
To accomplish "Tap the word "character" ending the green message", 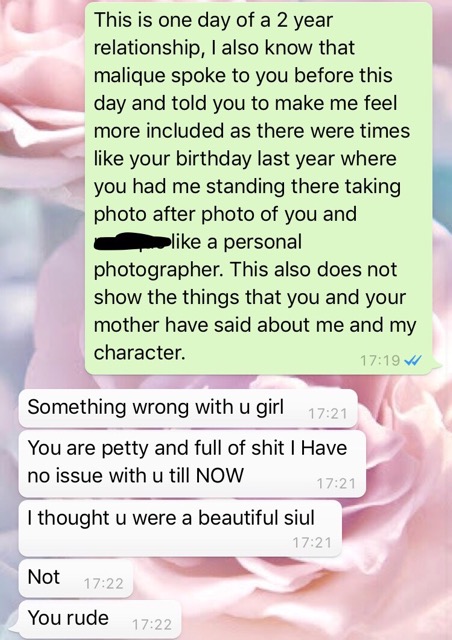I will (x=140, y=352).
